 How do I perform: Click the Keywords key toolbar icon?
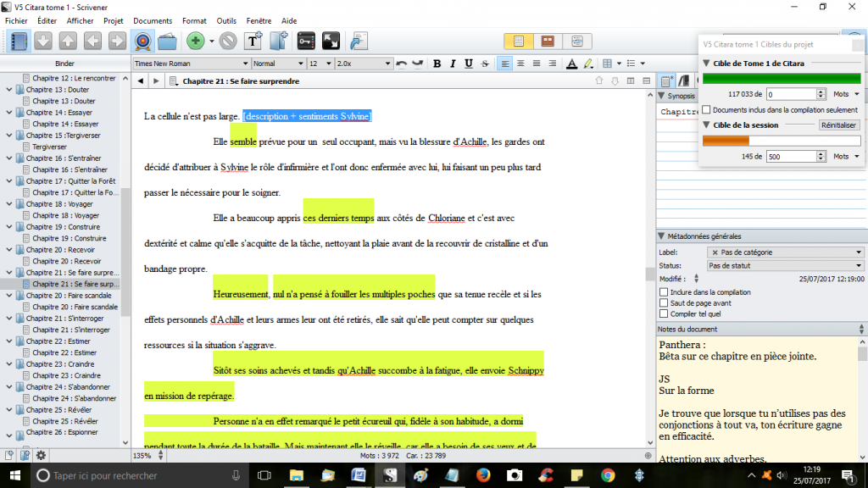click(305, 41)
